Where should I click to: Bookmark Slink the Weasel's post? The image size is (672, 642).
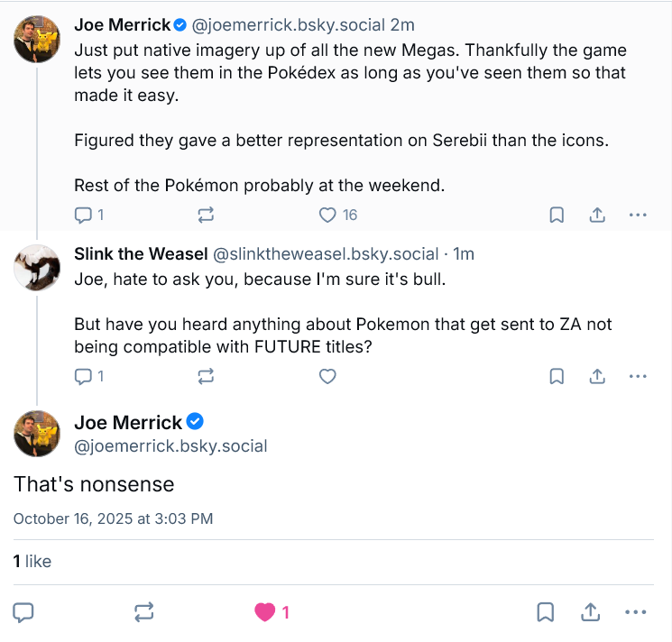click(x=557, y=376)
